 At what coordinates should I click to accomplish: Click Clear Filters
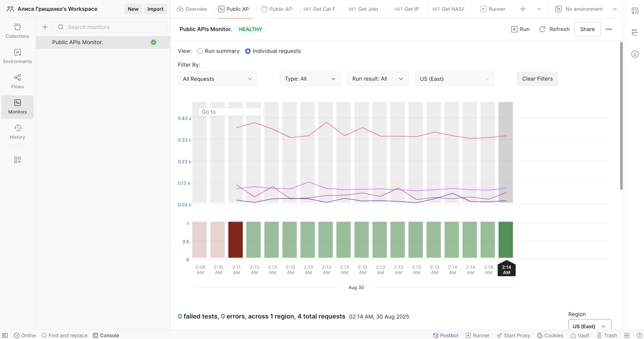coord(537,79)
